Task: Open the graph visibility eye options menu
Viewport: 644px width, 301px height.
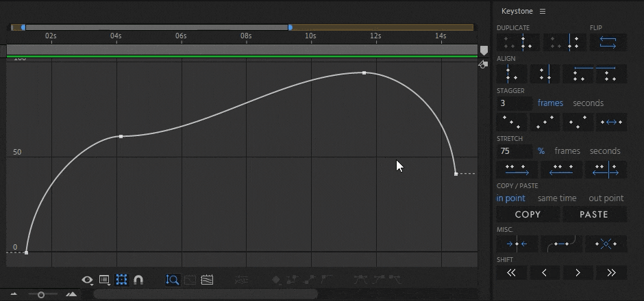Action: click(x=88, y=280)
